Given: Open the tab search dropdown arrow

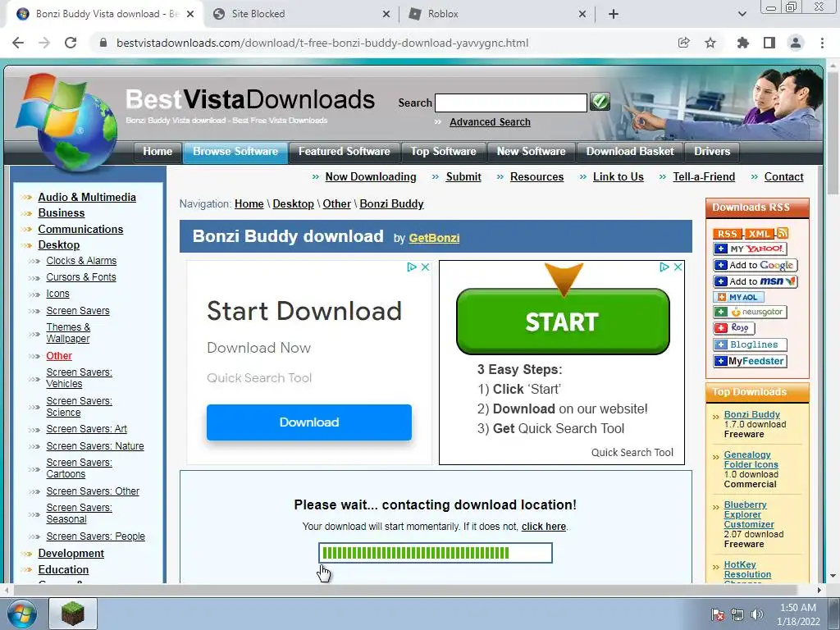Looking at the screenshot, I should click(742, 14).
